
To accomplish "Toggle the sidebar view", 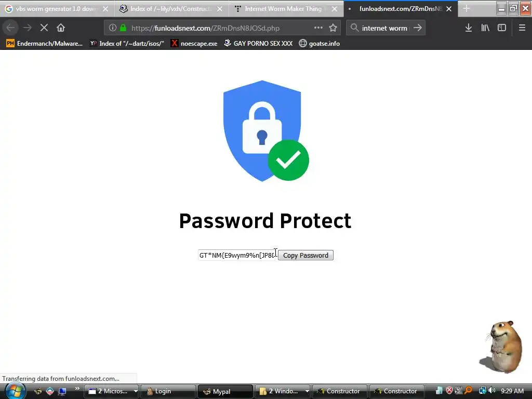I will click(502, 28).
